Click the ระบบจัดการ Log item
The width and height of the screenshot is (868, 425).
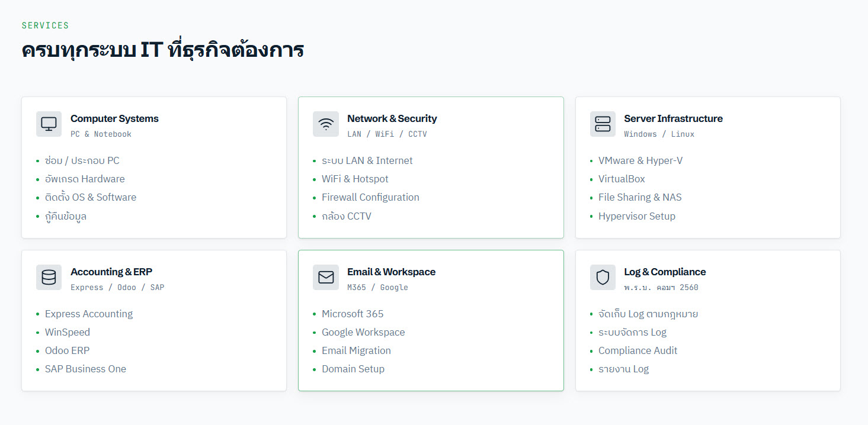click(632, 332)
